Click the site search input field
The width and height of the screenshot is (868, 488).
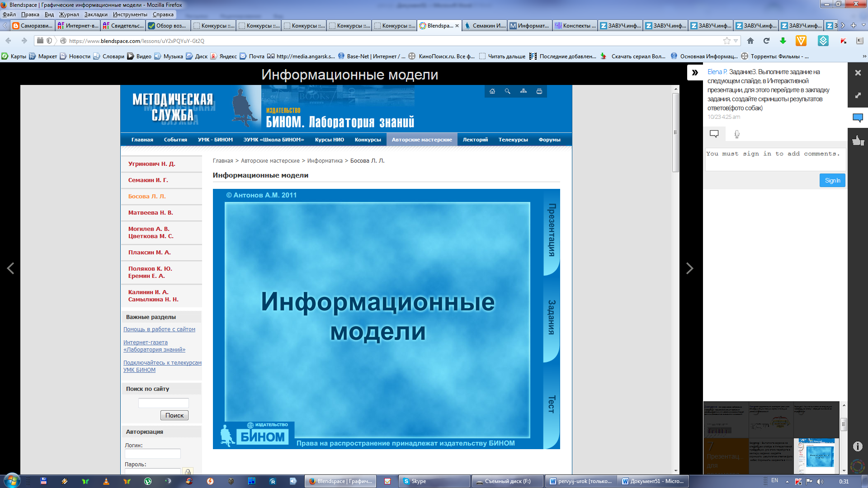click(x=163, y=403)
